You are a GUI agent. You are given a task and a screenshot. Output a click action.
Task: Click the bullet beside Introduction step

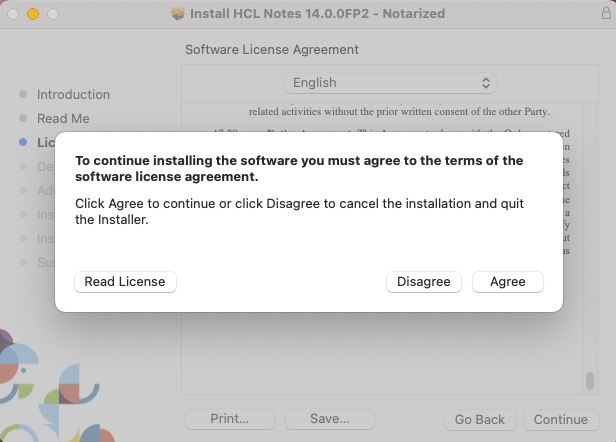(23, 95)
